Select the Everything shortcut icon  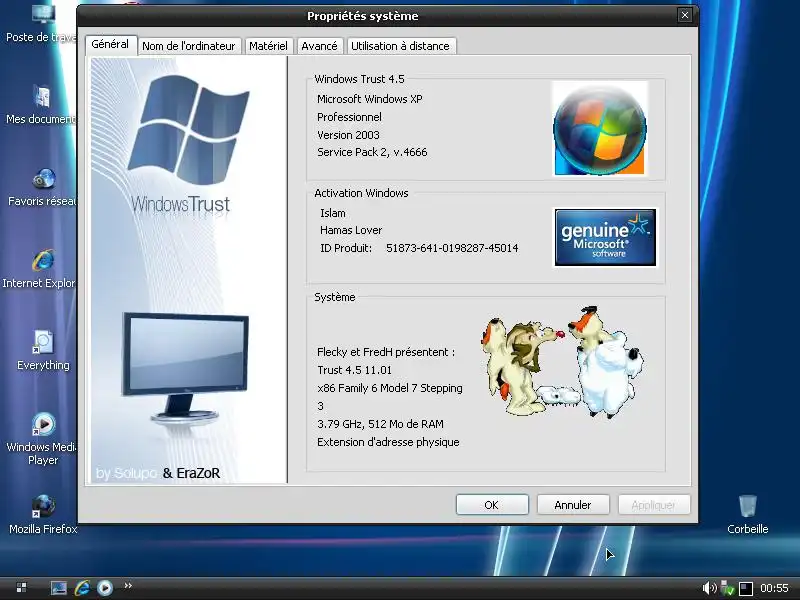coord(43,351)
